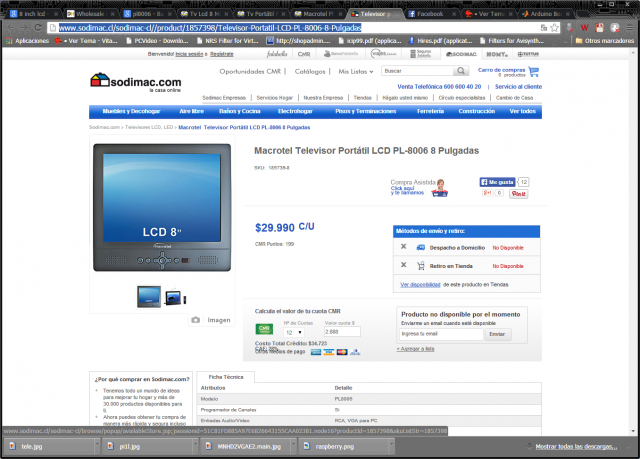Click the falabella logo in top bar
The image size is (640, 459).
click(277, 54)
